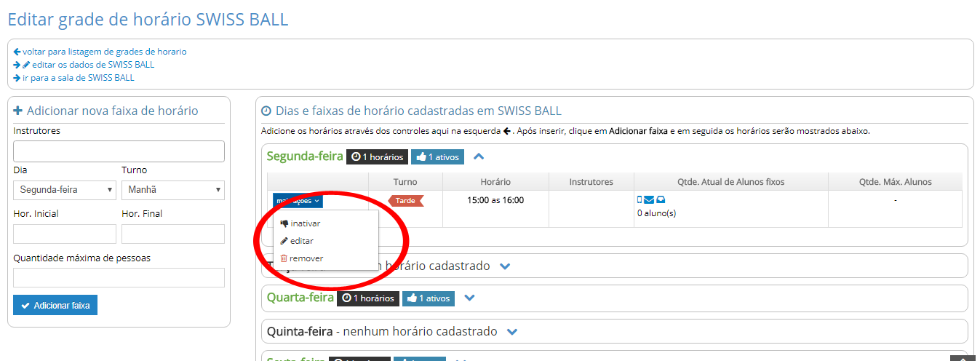
Task: Open the Turno dropdown showing Manhã
Action: click(x=172, y=190)
